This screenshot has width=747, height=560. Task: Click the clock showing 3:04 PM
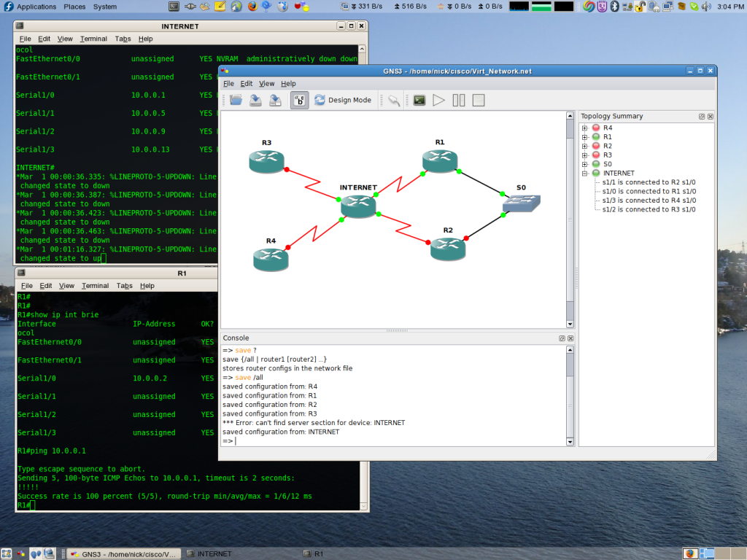[x=730, y=7]
